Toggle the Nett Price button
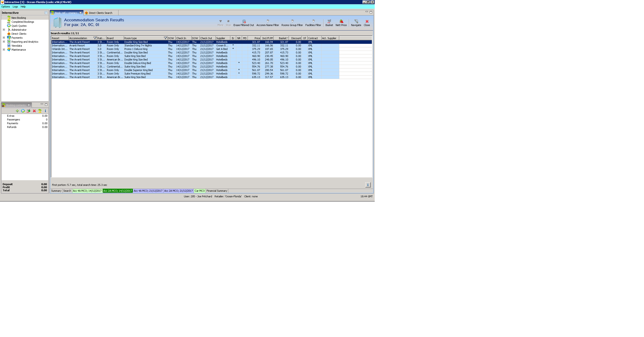The width and height of the screenshot is (644, 337). coord(341,22)
